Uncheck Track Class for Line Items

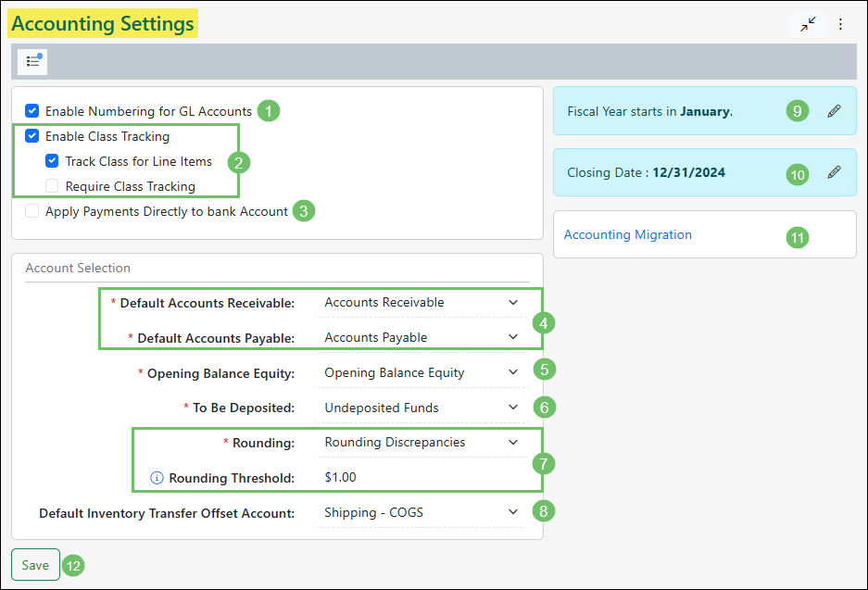pyautogui.click(x=52, y=161)
